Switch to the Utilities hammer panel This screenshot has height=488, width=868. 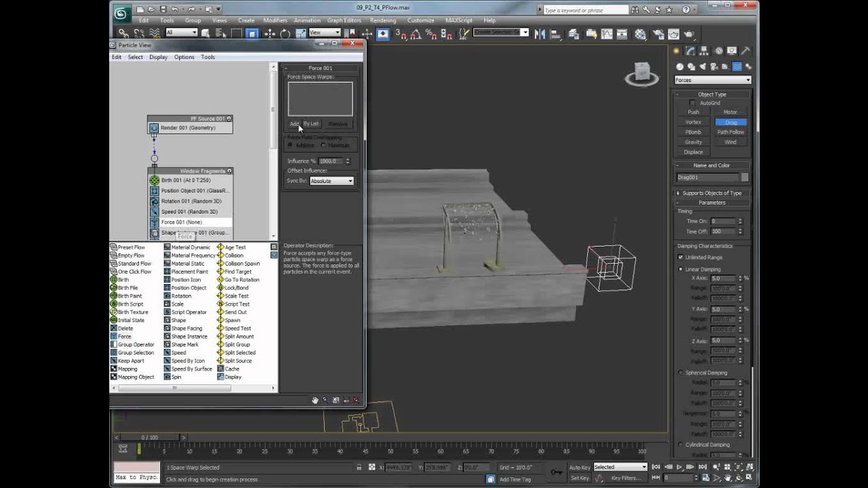click(746, 51)
